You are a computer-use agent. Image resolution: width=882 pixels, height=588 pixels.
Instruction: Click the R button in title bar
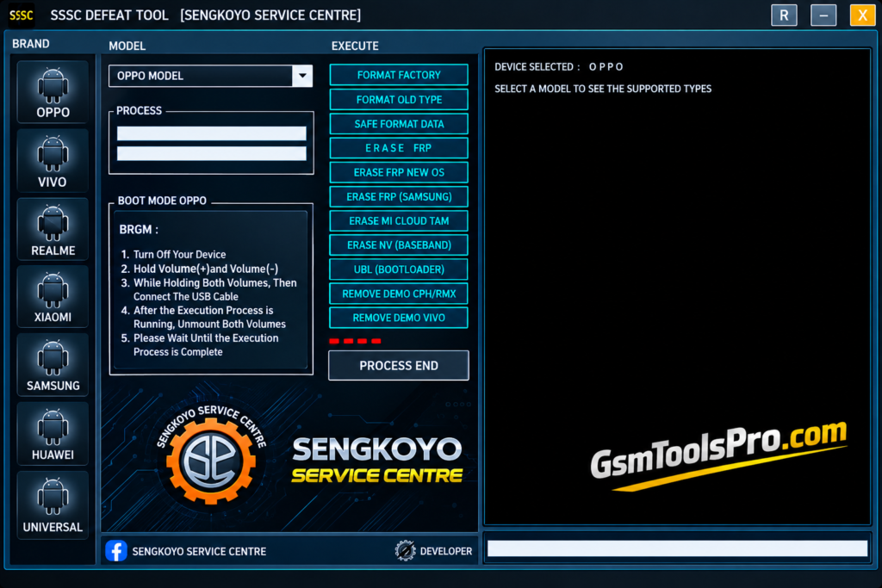coord(784,15)
